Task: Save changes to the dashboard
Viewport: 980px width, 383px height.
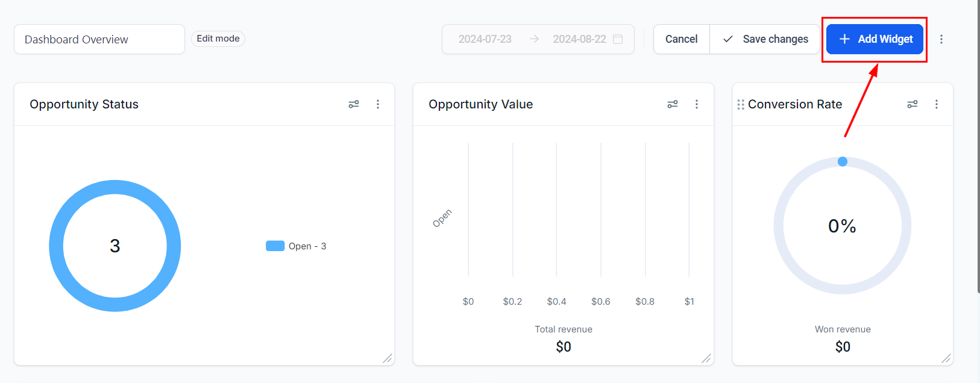Action: pyautogui.click(x=765, y=39)
